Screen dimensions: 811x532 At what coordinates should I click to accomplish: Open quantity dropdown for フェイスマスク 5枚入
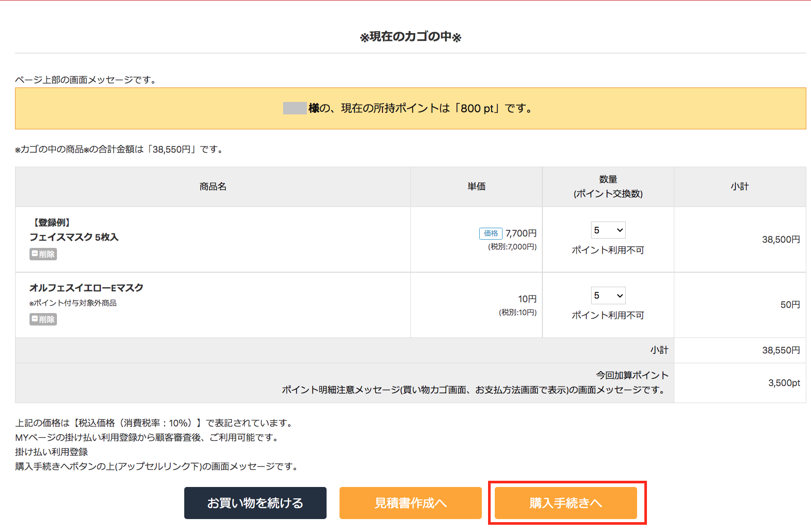coord(608,230)
